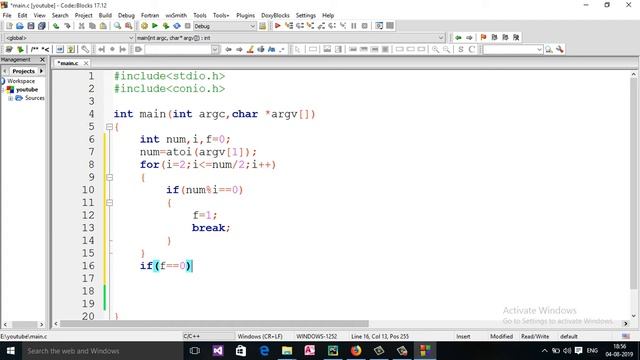This screenshot has height=360, width=640.
Task: Click the Windows search box on the taskbar
Action: [x=102, y=351]
